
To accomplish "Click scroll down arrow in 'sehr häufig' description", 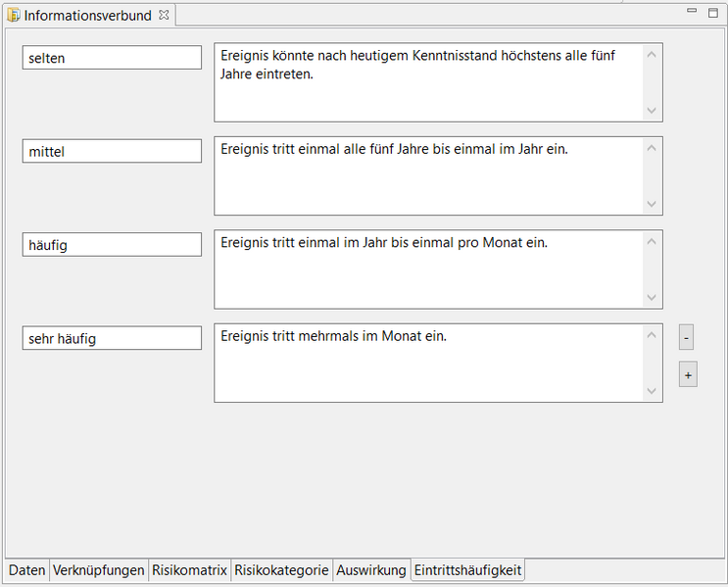I will pos(652,391).
